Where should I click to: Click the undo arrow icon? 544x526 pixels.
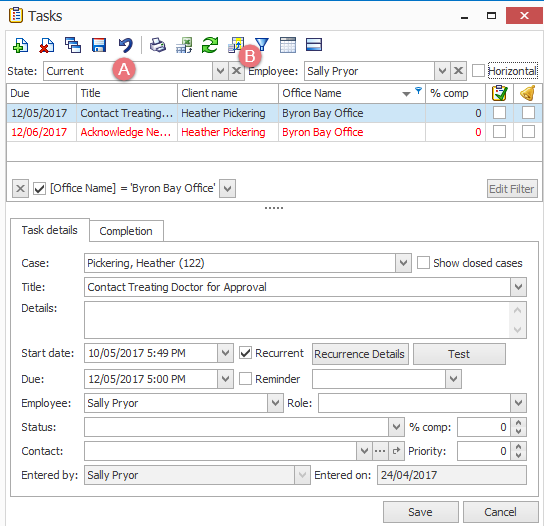[125, 45]
